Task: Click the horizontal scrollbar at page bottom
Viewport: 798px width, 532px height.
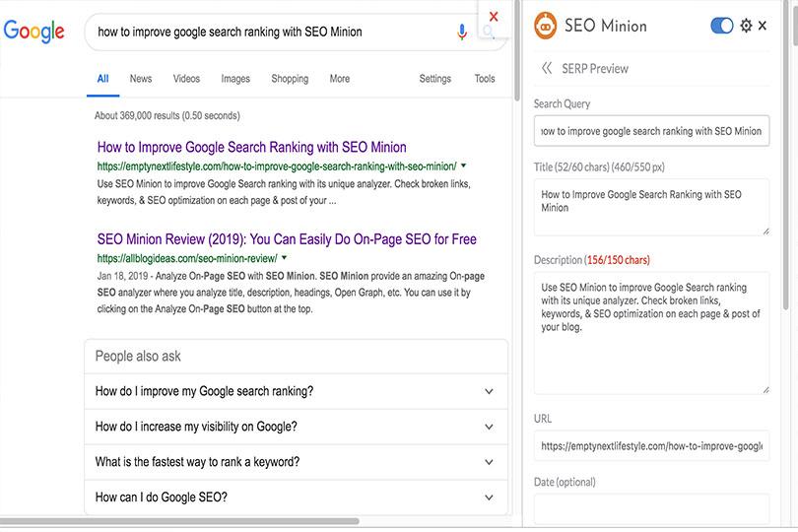Action: tap(177, 521)
